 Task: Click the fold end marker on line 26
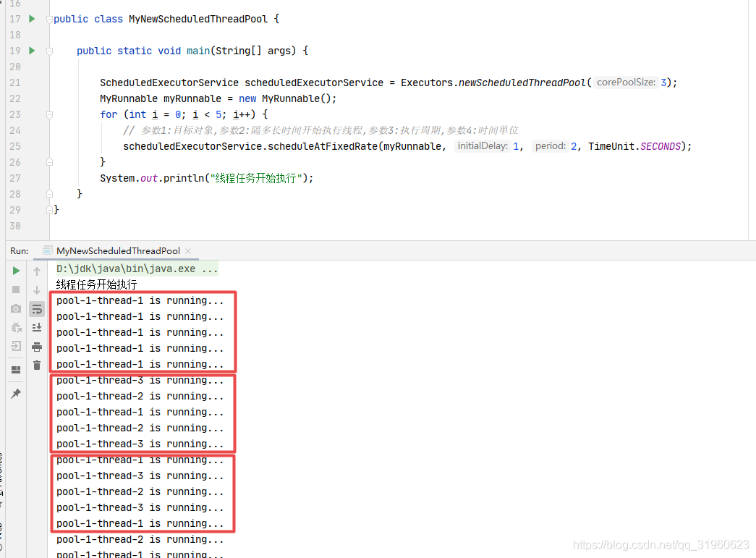(49, 163)
